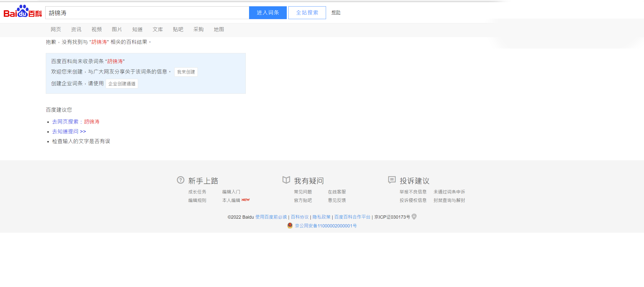Open the 帮助 link
The width and height of the screenshot is (644, 287).
pyautogui.click(x=336, y=13)
